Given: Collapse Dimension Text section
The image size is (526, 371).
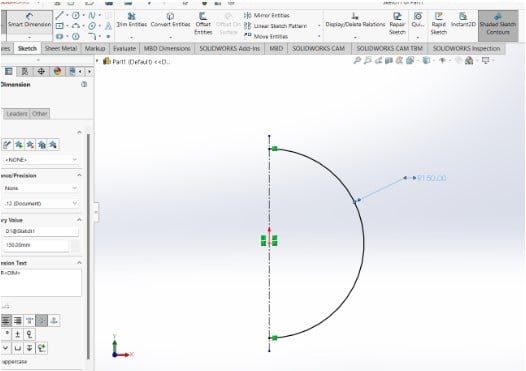Looking at the screenshot, I should [79, 263].
